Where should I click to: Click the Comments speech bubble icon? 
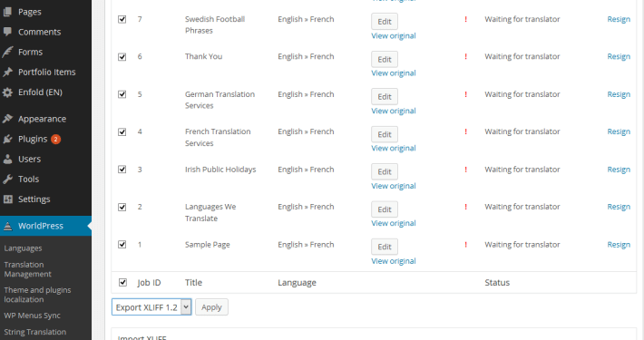click(7, 32)
